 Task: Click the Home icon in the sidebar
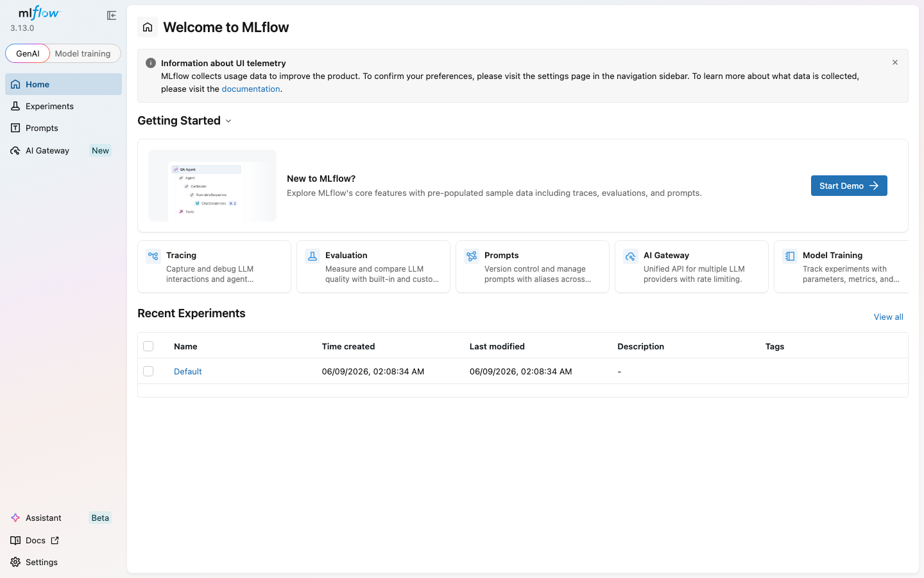[x=15, y=84]
